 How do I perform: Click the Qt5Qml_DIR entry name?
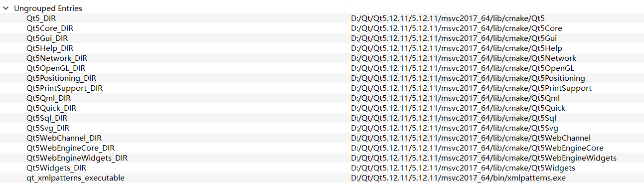(48, 98)
